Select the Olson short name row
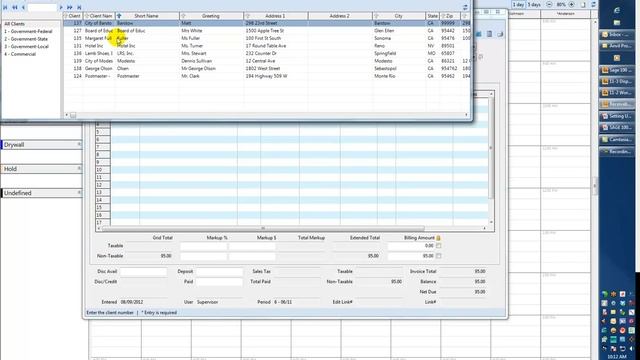The width and height of the screenshot is (640, 360). 267,69
